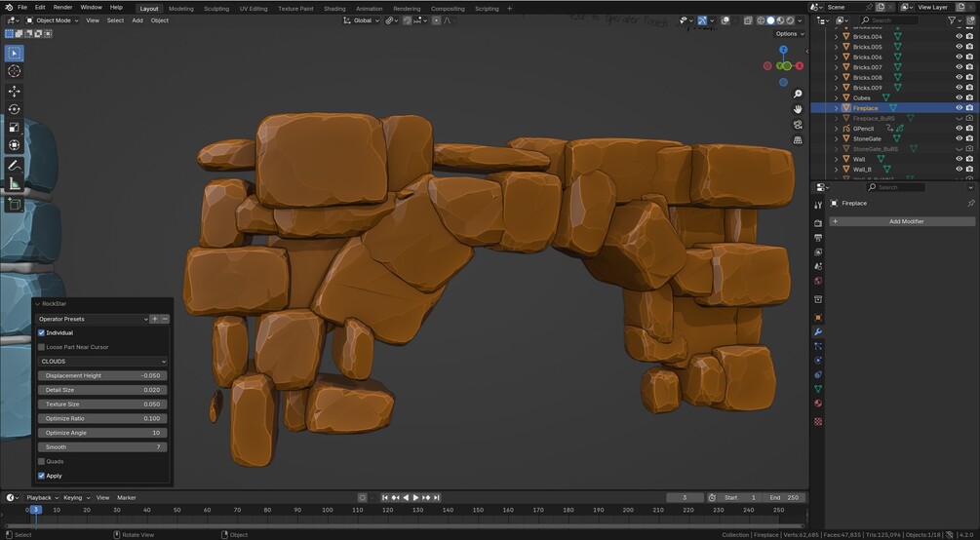
Task: Hide the Cubes object in viewport
Action: click(959, 97)
